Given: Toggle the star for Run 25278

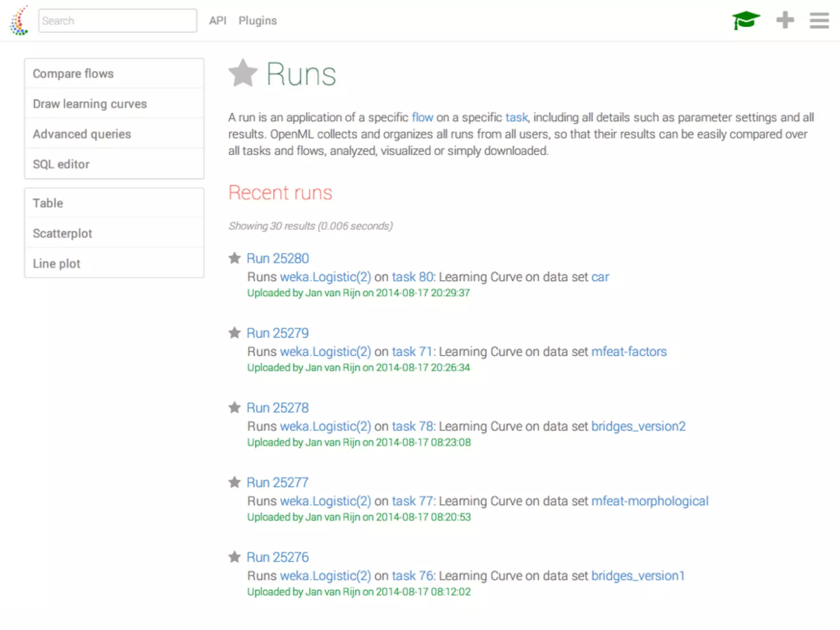Looking at the screenshot, I should coord(235,408).
